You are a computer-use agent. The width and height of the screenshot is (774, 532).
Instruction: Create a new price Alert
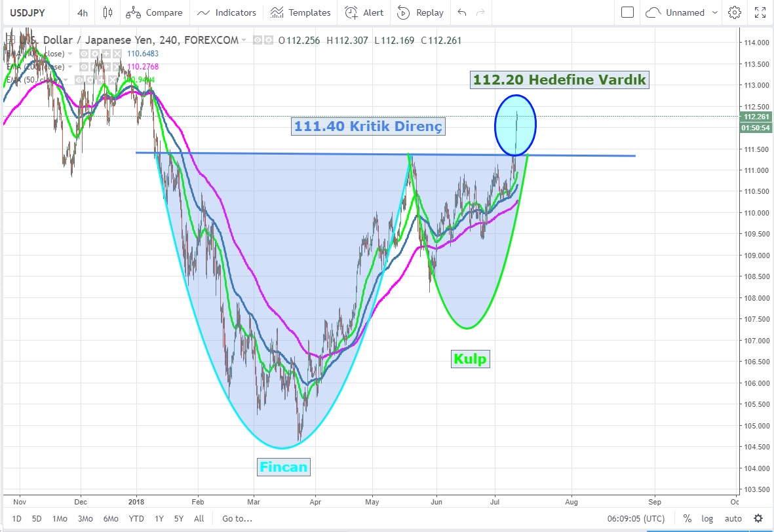364,12
